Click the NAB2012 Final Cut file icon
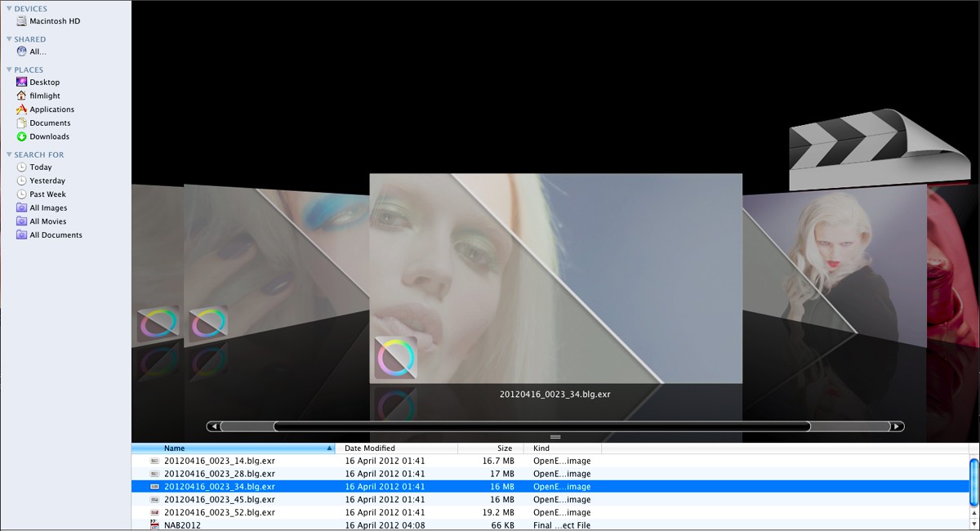This screenshot has width=980, height=531. (x=154, y=525)
